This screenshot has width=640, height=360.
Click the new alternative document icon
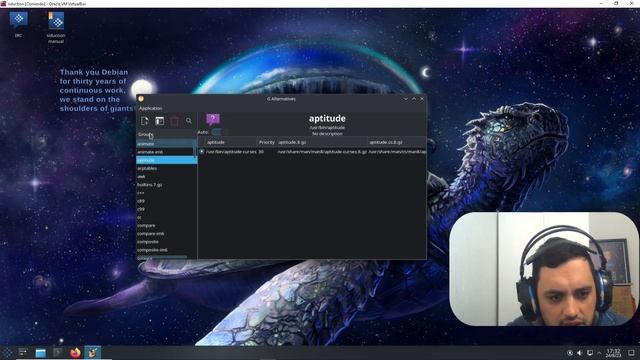pyautogui.click(x=144, y=121)
